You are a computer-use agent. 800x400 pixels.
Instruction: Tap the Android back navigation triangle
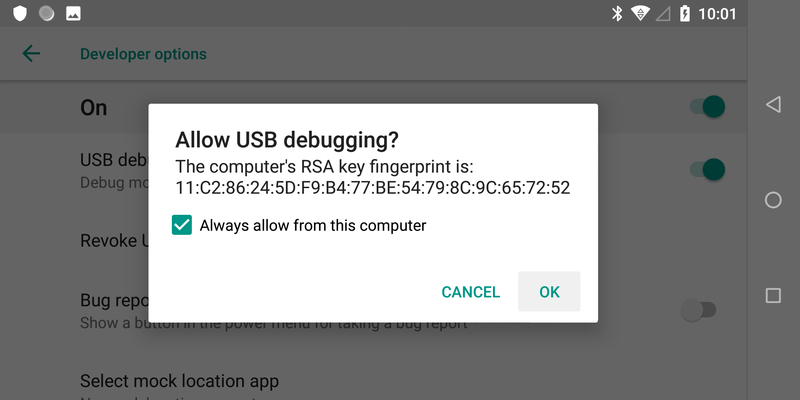pos(773,105)
